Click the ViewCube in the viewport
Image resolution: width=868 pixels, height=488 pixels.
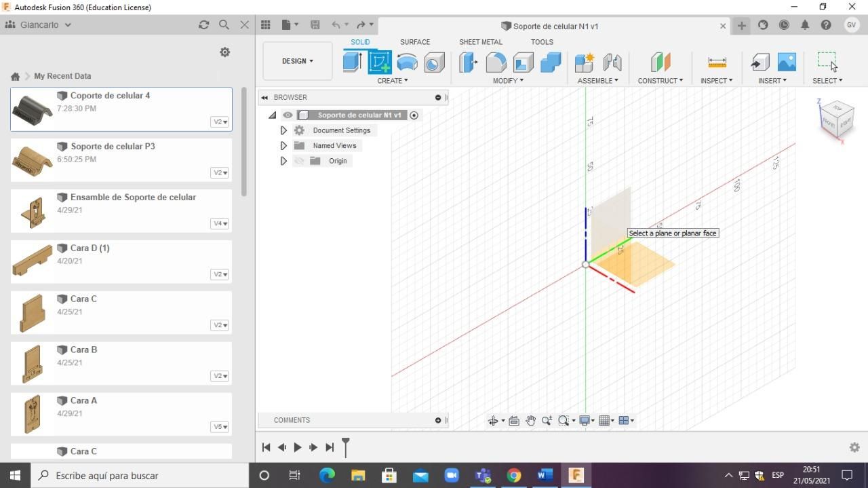[837, 121]
